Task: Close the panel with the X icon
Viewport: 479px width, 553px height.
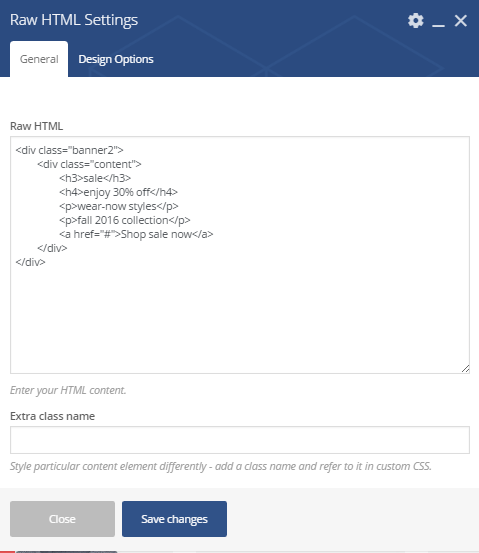Action: pos(461,20)
